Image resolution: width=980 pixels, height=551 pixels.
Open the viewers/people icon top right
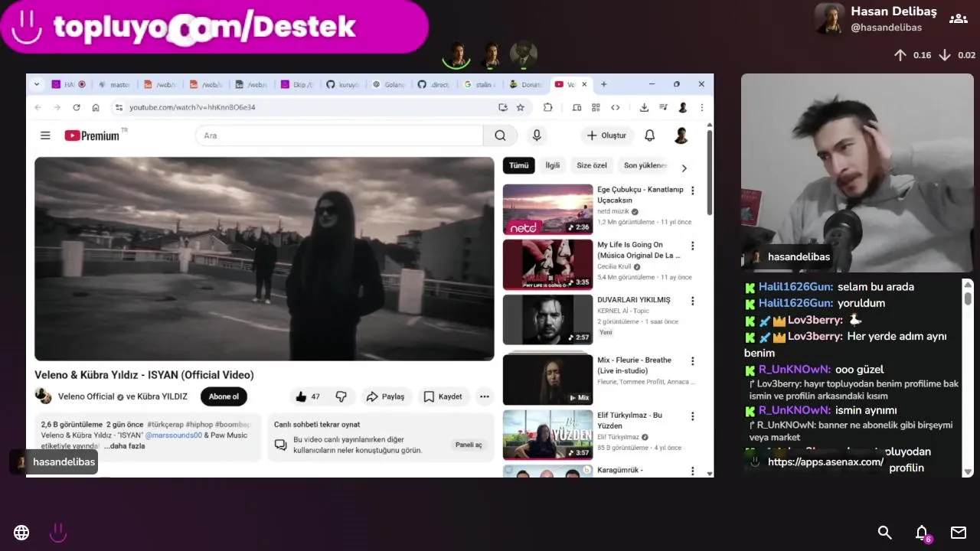point(958,18)
